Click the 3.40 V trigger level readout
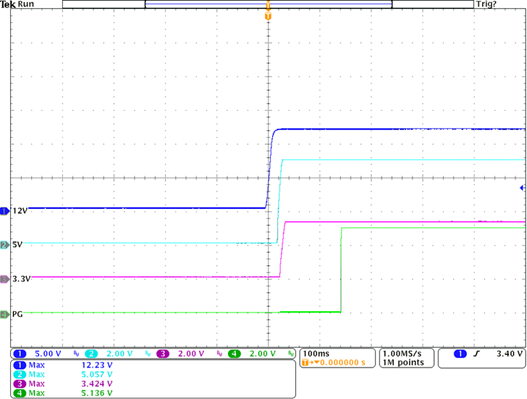Image resolution: width=527 pixels, height=399 pixels. click(x=510, y=354)
